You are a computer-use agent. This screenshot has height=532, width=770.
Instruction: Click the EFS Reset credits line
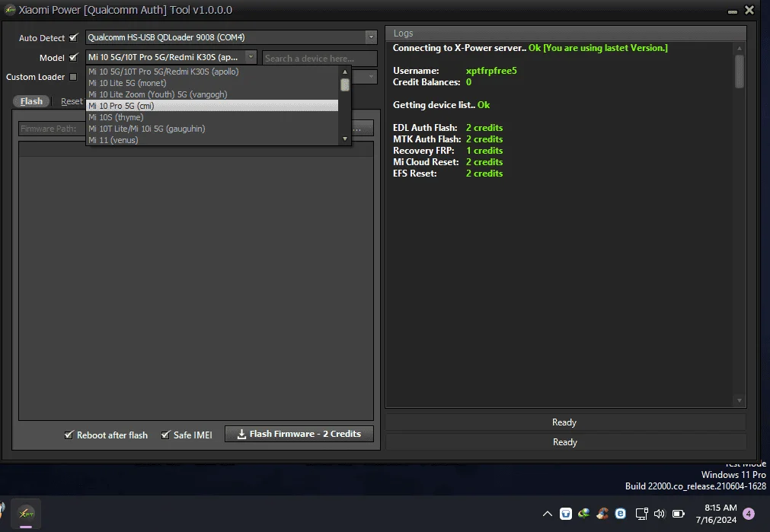click(x=447, y=174)
